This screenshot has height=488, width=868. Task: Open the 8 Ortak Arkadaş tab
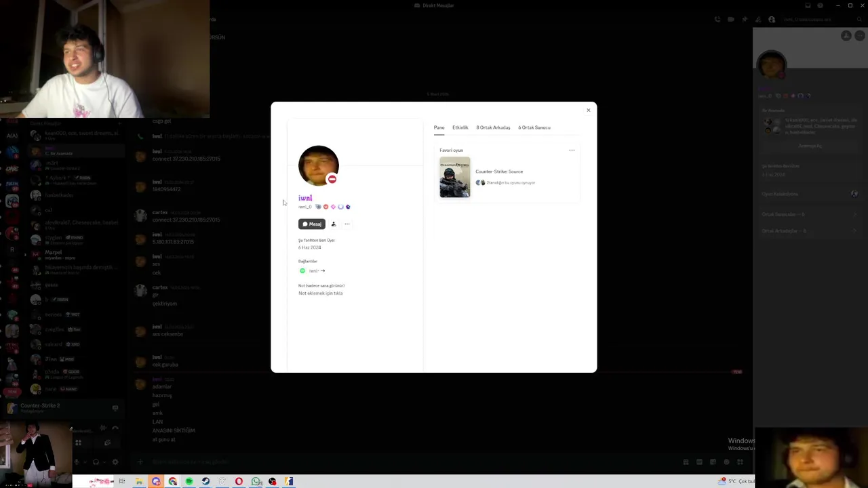coord(493,127)
